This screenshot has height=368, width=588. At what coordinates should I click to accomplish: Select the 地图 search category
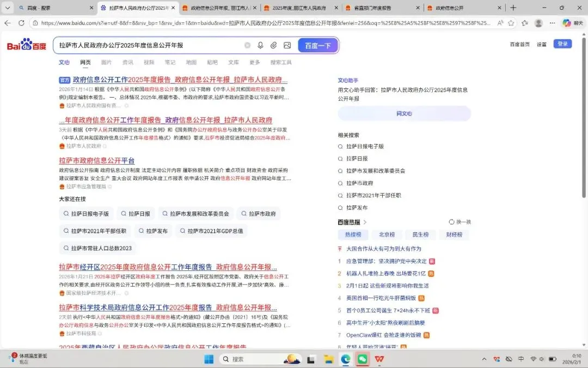tap(191, 62)
